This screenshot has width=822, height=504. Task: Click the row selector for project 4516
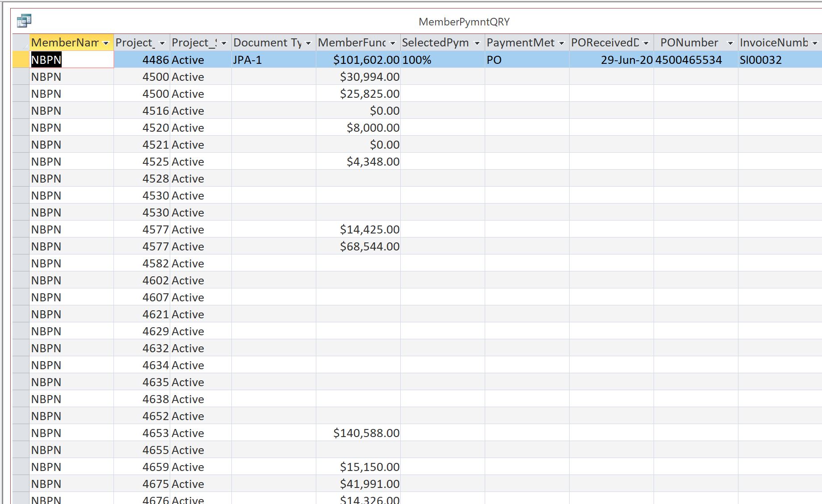(21, 111)
